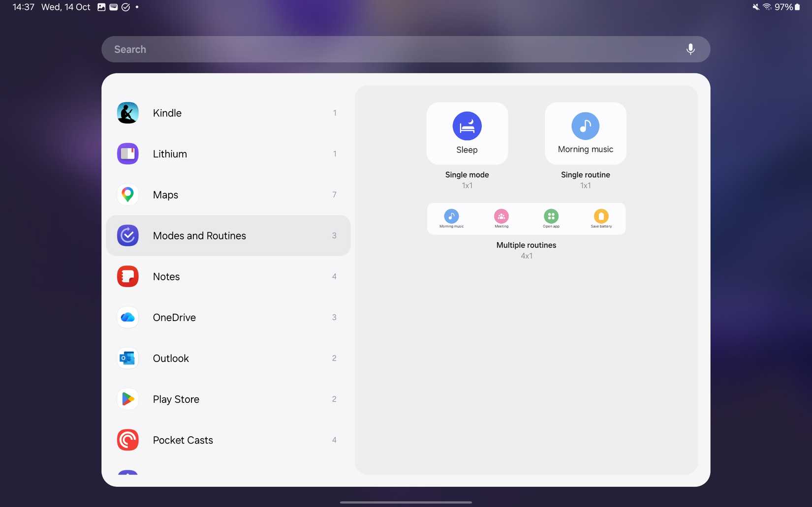Tap the microphone voice search icon
The height and width of the screenshot is (507, 812).
[690, 49]
